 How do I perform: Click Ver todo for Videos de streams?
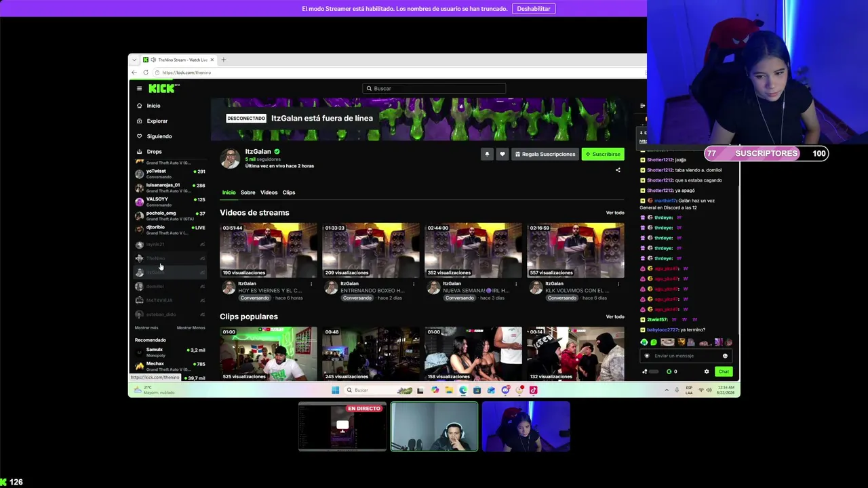(615, 213)
